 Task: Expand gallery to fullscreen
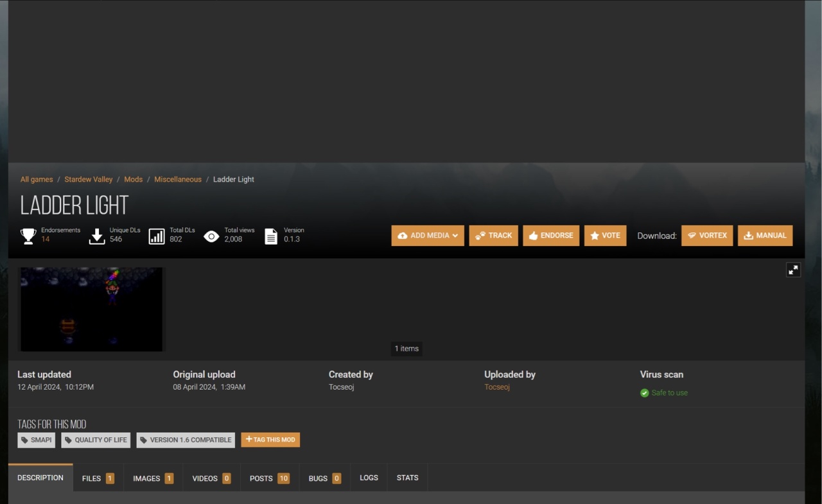pyautogui.click(x=794, y=270)
